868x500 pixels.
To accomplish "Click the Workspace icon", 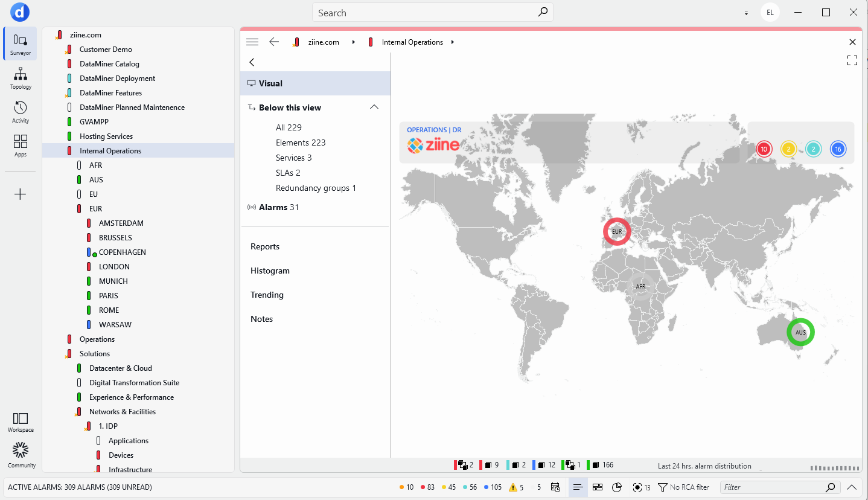I will tap(21, 422).
